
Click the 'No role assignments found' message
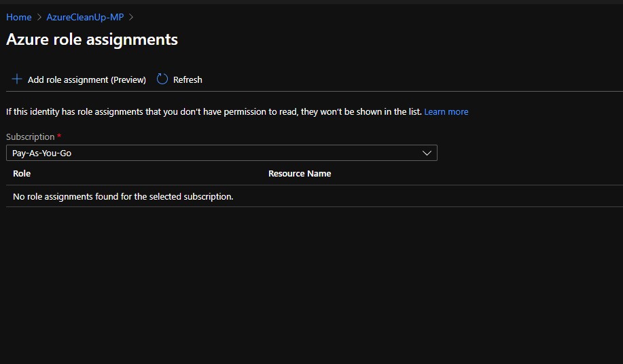click(x=123, y=196)
